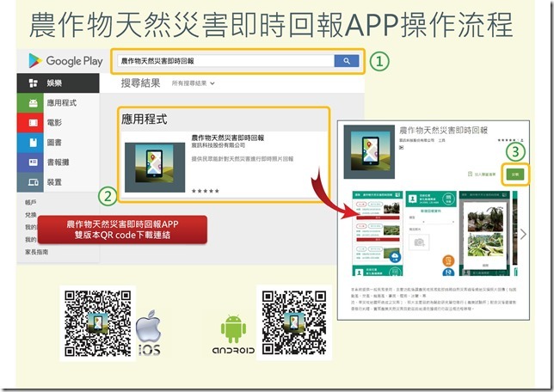This screenshot has width=554, height=392.
Task: Open the 家長指南 link
Action: pos(36,252)
